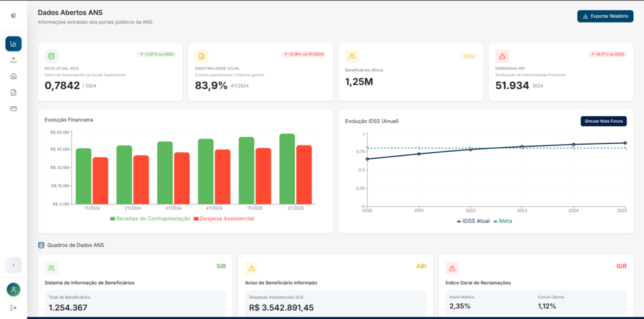644x319 pixels.
Task: Toggle the Meta legend series
Action: pos(502,221)
